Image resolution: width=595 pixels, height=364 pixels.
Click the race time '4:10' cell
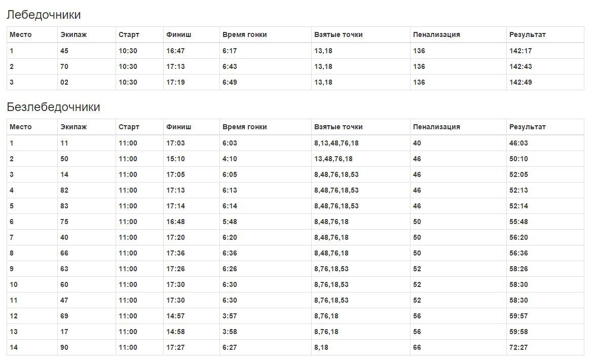click(x=230, y=159)
